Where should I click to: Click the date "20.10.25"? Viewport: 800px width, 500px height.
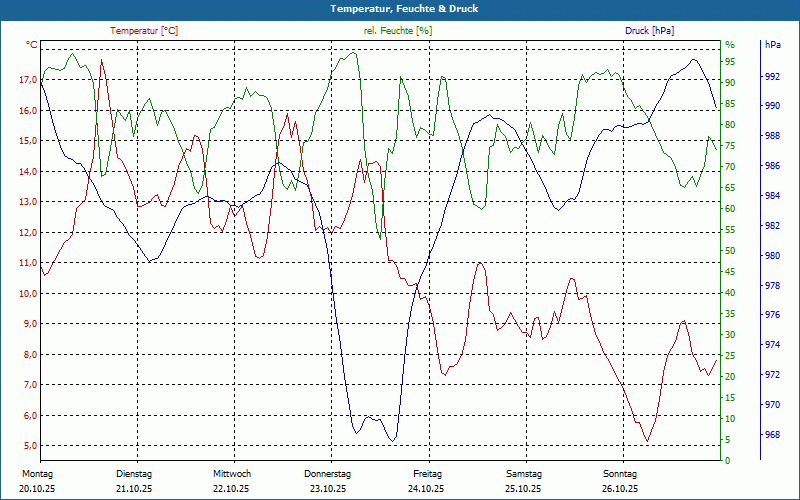click(x=37, y=489)
